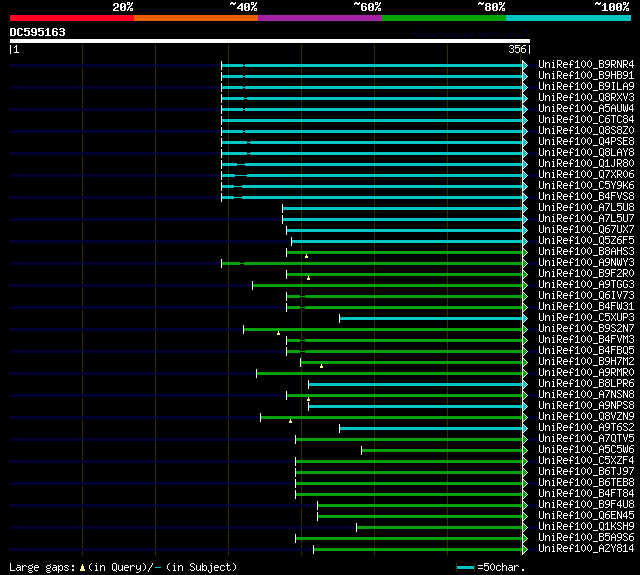Screen dimensions: 640x575
Task: Click the UniRef100_A9NWY3 label
Action: (586, 263)
